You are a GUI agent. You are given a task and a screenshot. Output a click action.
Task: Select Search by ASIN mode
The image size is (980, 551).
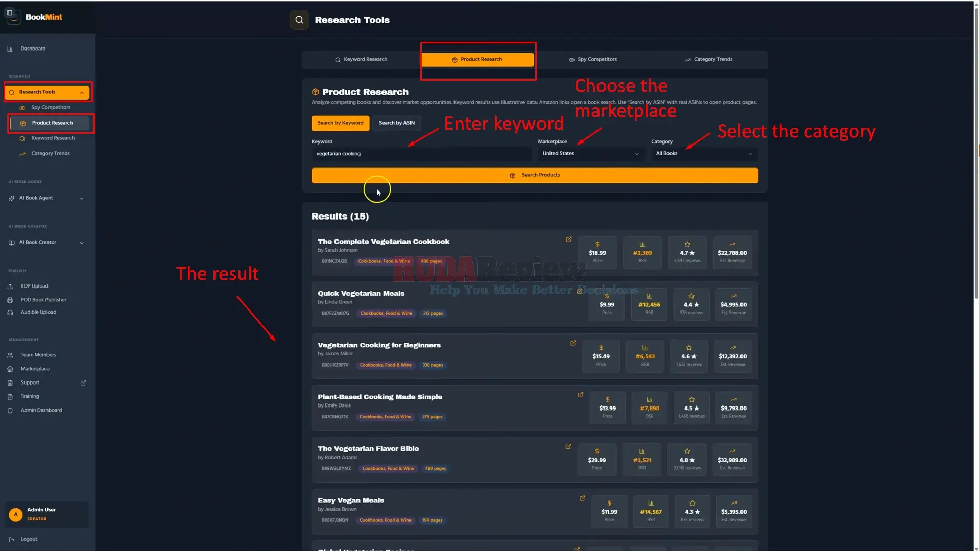point(397,123)
